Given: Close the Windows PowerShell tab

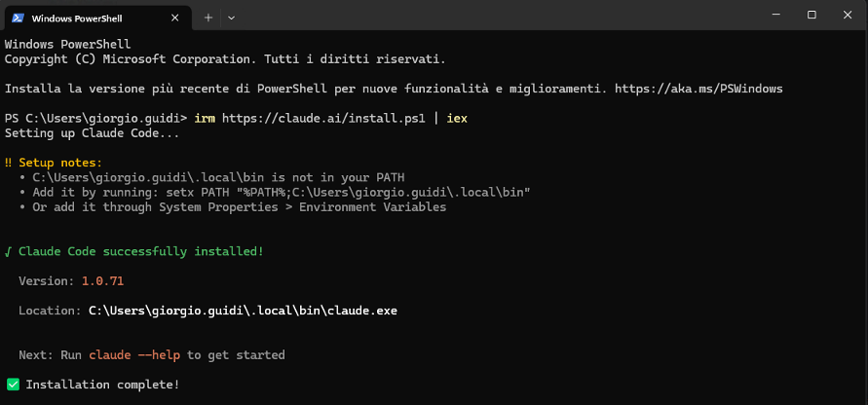Looking at the screenshot, I should tap(175, 18).
